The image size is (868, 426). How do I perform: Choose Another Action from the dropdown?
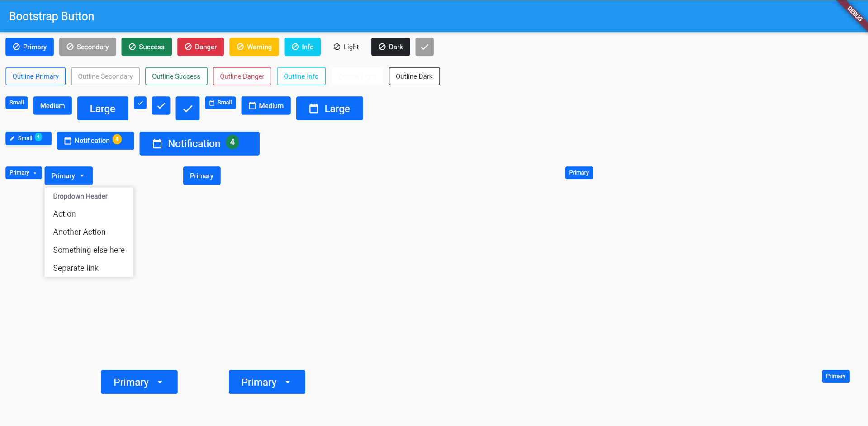(89, 232)
